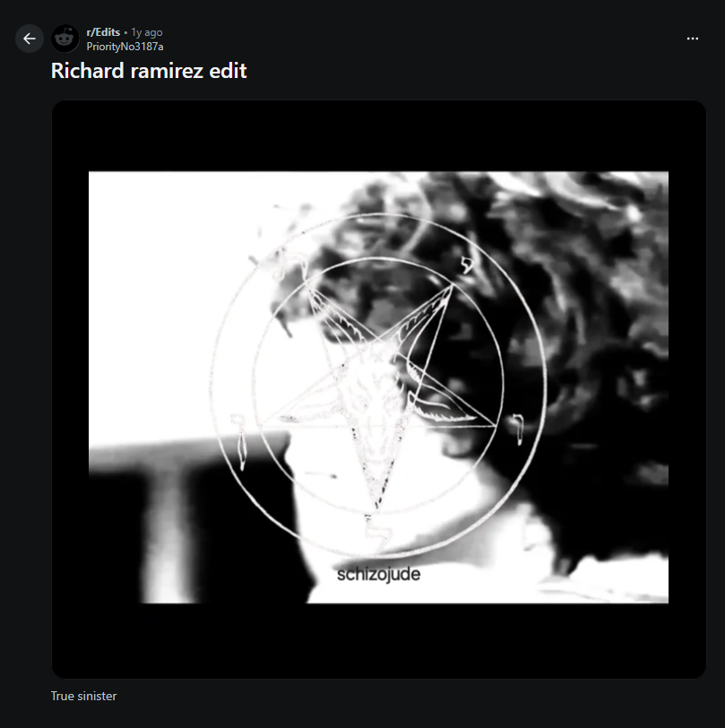Open PriorityNo3187a's user profile

(x=125, y=47)
